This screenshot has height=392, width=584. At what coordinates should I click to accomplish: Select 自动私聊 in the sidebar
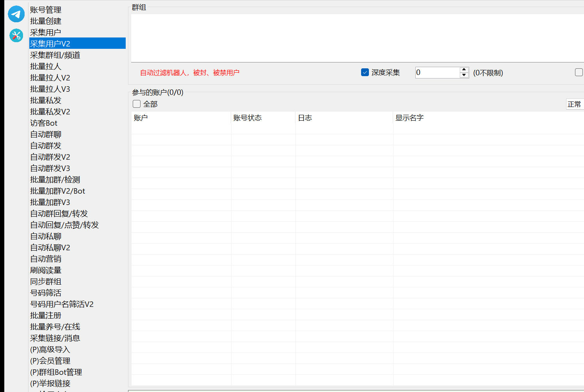[x=77, y=236]
